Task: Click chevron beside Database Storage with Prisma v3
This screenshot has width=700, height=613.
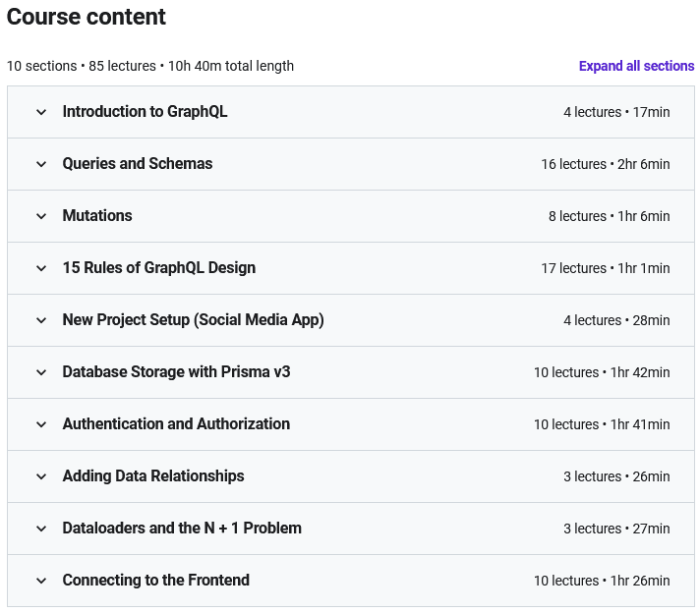Action: 41,372
